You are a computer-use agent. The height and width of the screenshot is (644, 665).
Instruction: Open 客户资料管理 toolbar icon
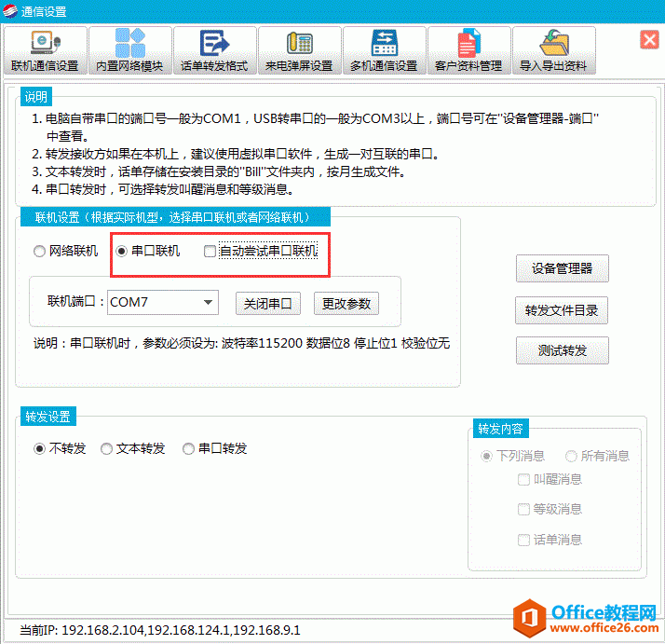pos(469,50)
